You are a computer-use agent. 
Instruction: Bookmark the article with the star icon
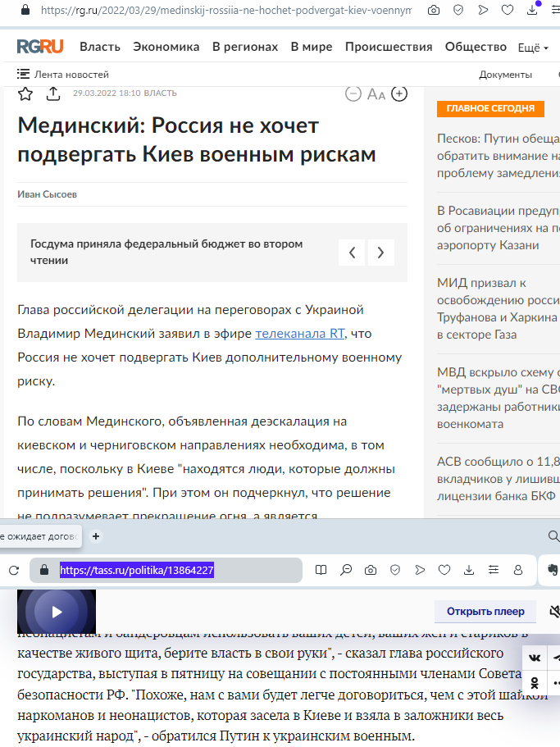tap(25, 93)
